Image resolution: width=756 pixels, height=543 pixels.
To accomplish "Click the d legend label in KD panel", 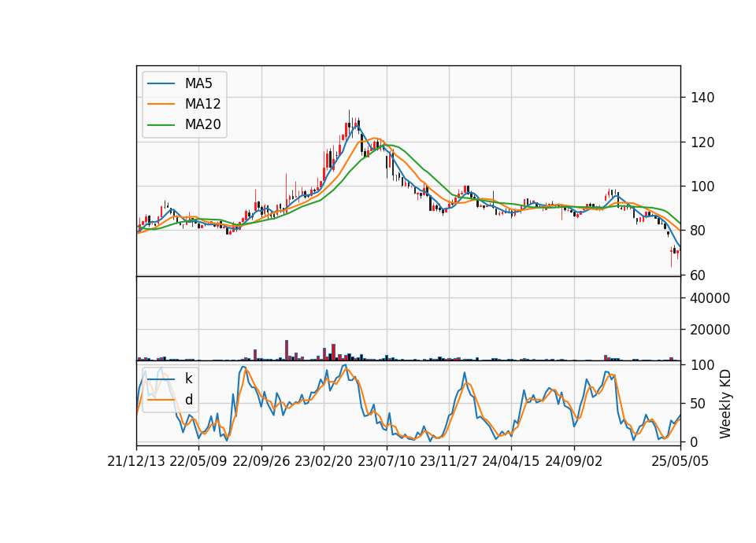I will tap(189, 400).
